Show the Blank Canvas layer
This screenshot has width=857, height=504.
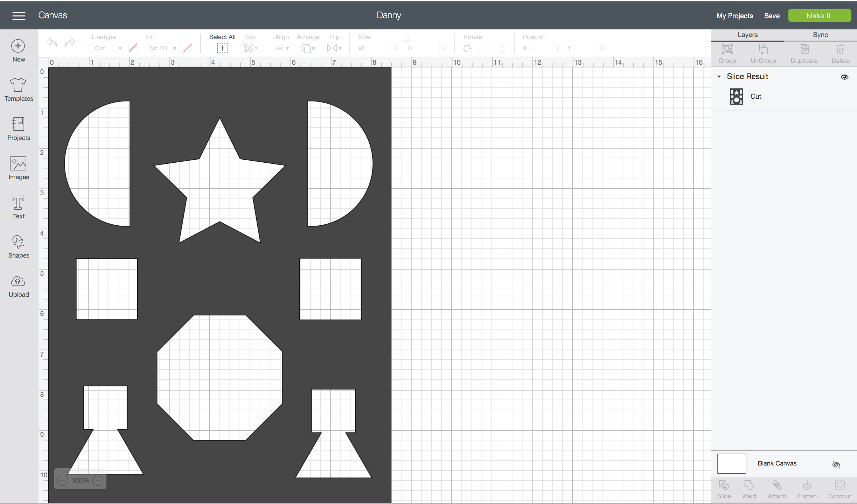[836, 464]
